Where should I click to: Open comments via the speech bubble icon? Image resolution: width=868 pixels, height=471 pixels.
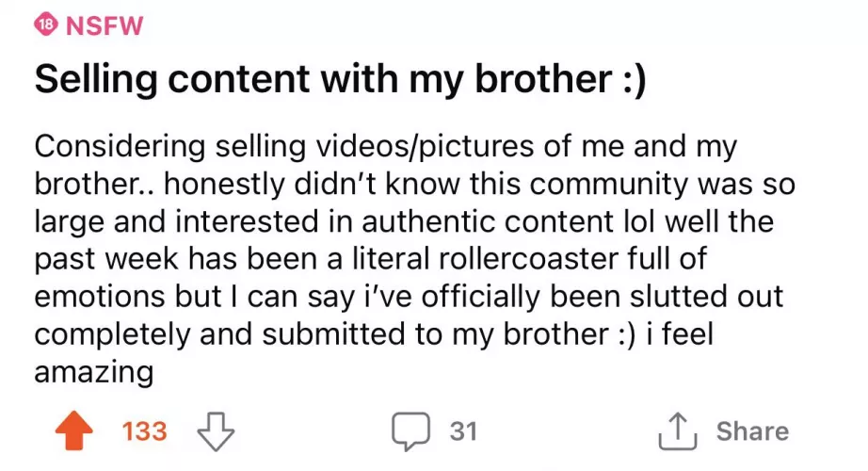coord(412,432)
